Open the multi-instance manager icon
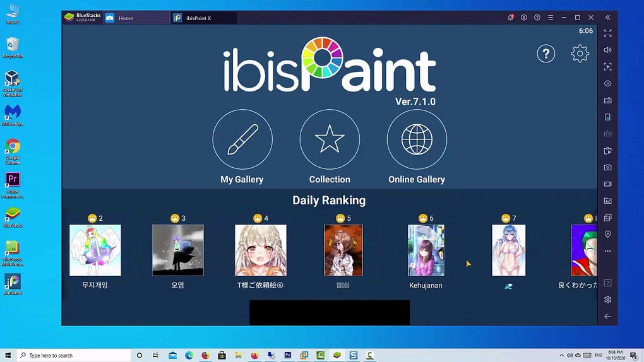This screenshot has height=362, width=644. pyautogui.click(x=608, y=218)
